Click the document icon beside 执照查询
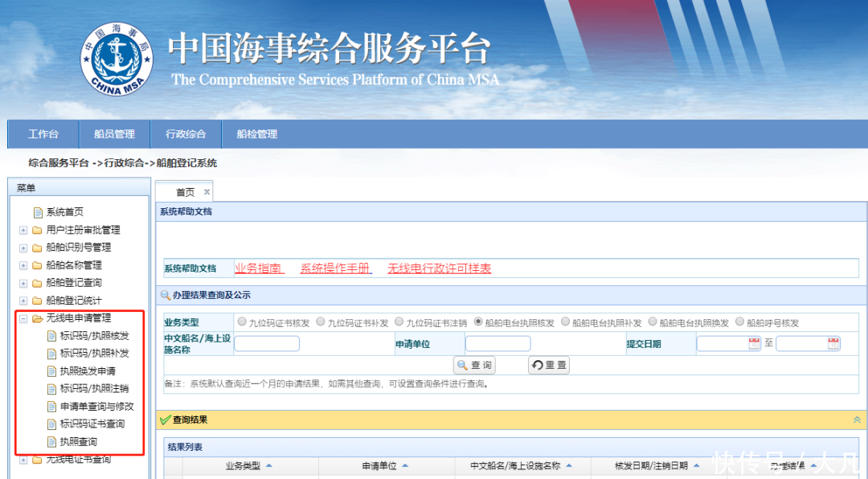The width and height of the screenshot is (868, 479). point(50,442)
